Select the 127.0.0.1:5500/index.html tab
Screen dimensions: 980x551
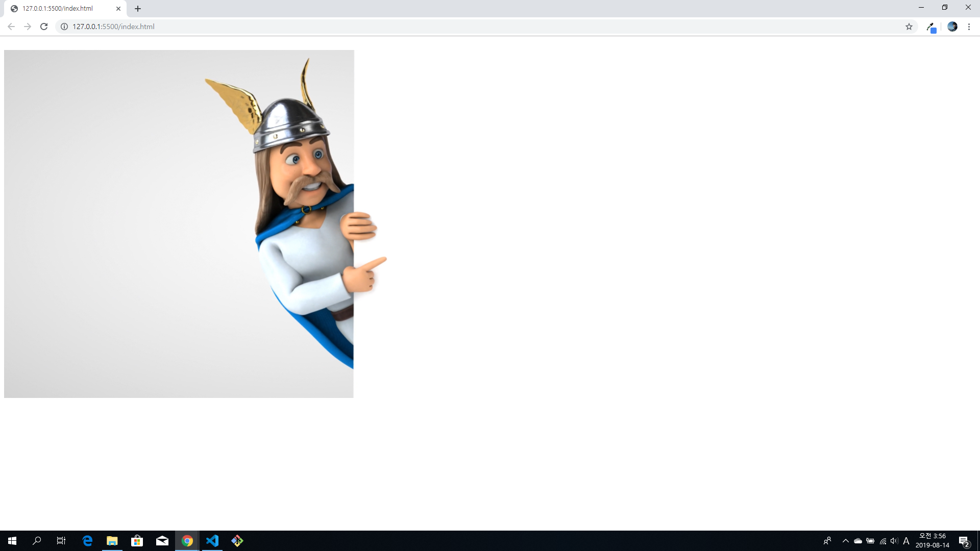[61, 9]
